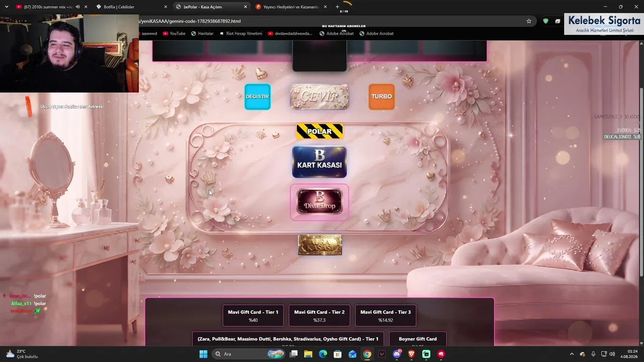The height and width of the screenshot is (362, 644).
Task: Open Microsoft Store from the taskbar
Action: (338, 354)
